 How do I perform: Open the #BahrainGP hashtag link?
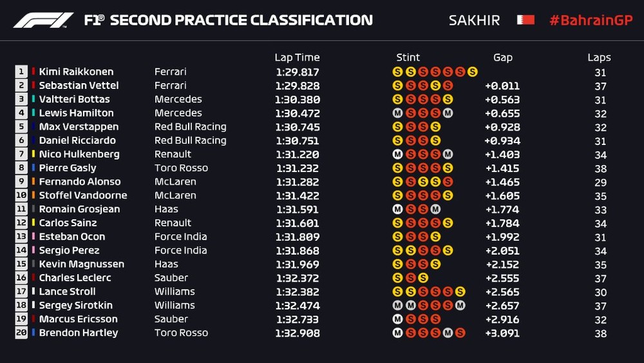click(591, 20)
